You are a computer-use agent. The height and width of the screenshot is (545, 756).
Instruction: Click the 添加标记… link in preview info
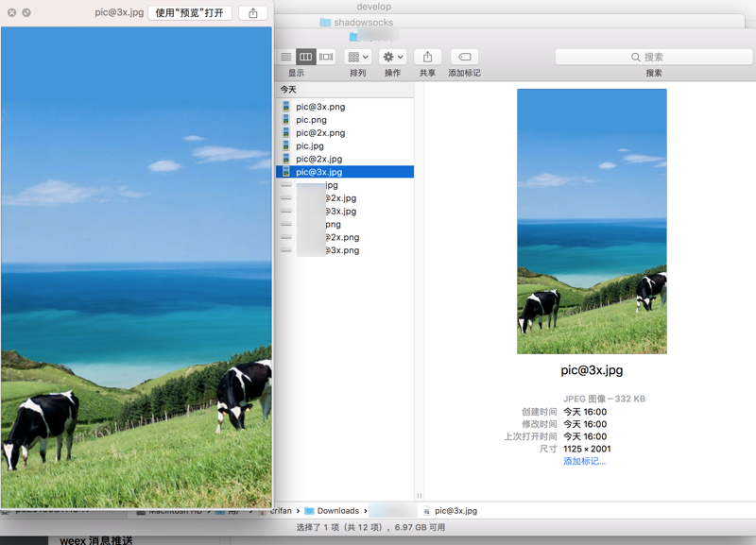click(584, 461)
